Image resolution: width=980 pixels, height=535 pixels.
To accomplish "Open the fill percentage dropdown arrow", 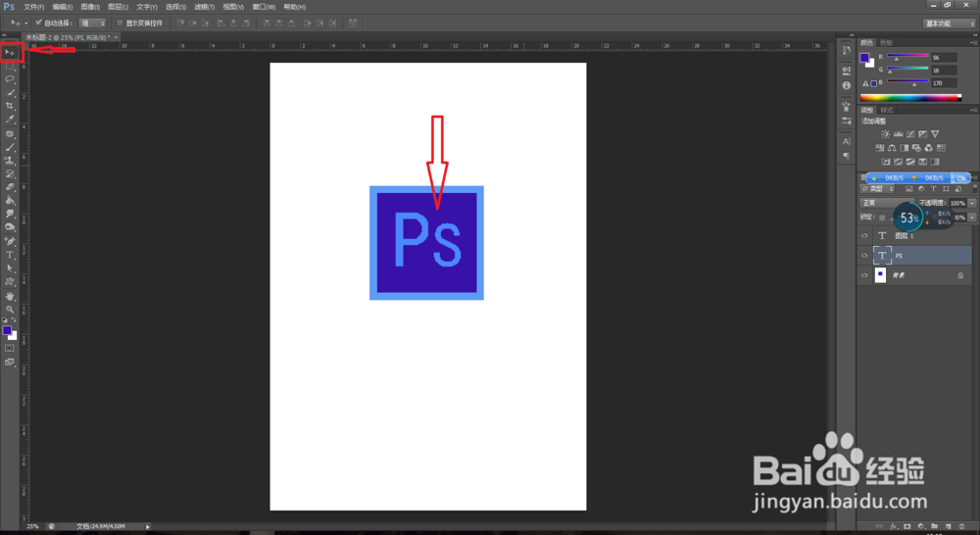I will tap(972, 218).
